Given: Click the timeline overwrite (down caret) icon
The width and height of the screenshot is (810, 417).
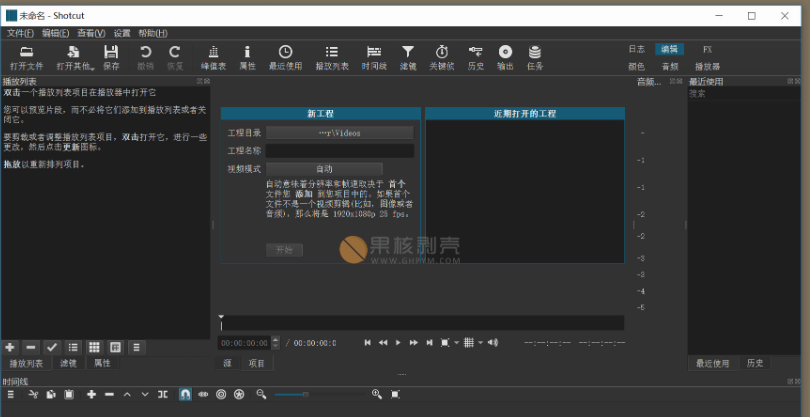Looking at the screenshot, I should [145, 394].
